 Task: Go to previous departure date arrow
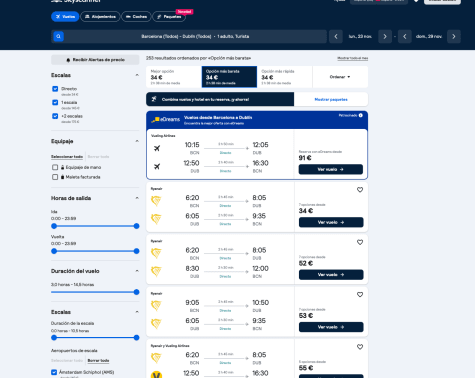(336, 36)
